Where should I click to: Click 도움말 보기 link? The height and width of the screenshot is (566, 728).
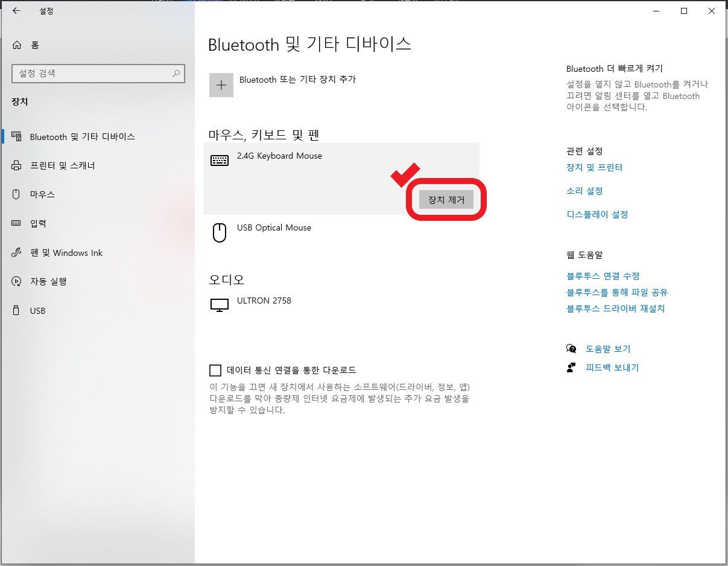pyautogui.click(x=608, y=349)
